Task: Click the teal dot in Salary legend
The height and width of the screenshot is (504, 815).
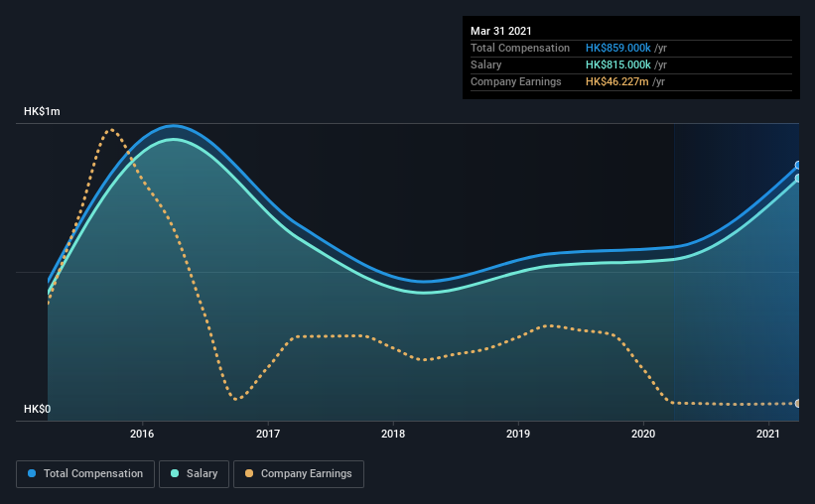Action: tap(175, 473)
